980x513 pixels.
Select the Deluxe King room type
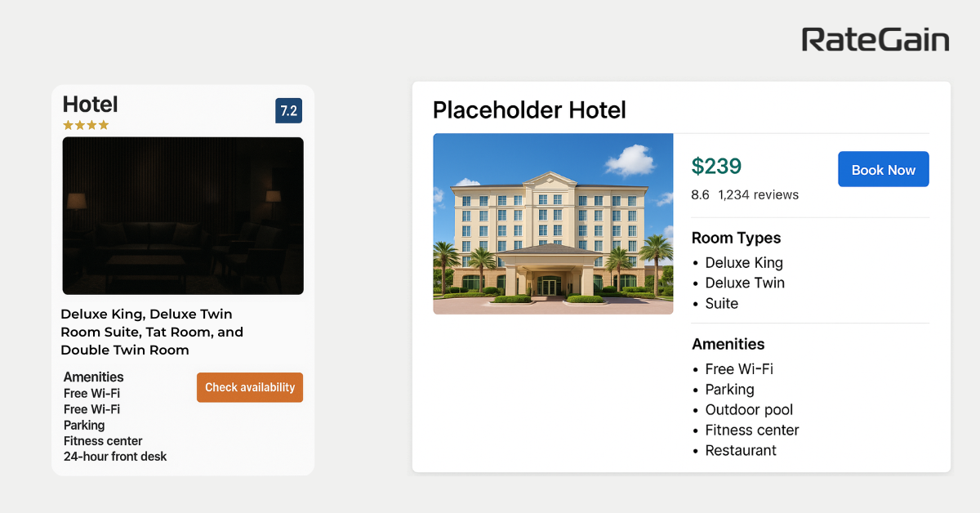pyautogui.click(x=744, y=262)
